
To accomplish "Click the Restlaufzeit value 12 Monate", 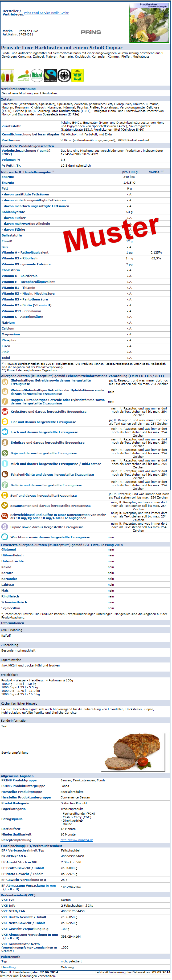I will [x=68, y=829].
